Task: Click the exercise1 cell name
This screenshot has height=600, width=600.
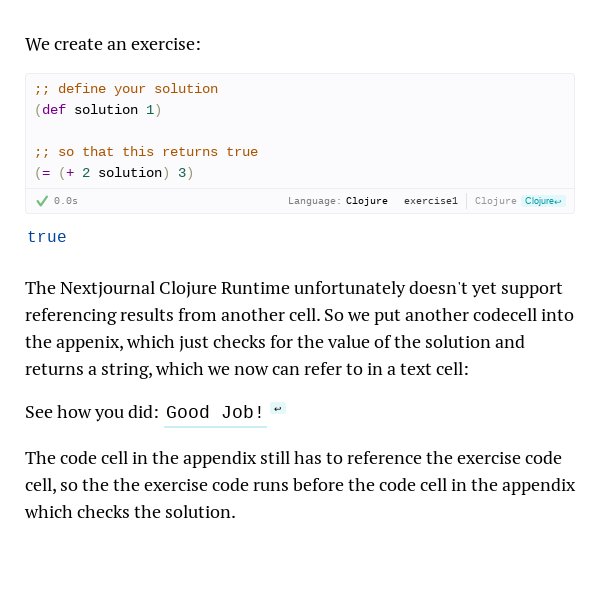Action: pos(431,201)
